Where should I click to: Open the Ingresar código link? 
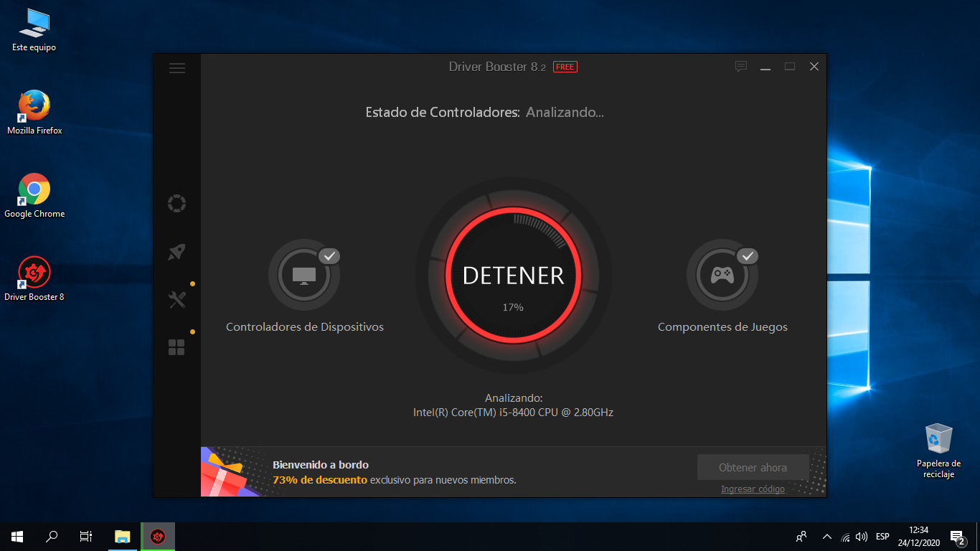point(753,489)
